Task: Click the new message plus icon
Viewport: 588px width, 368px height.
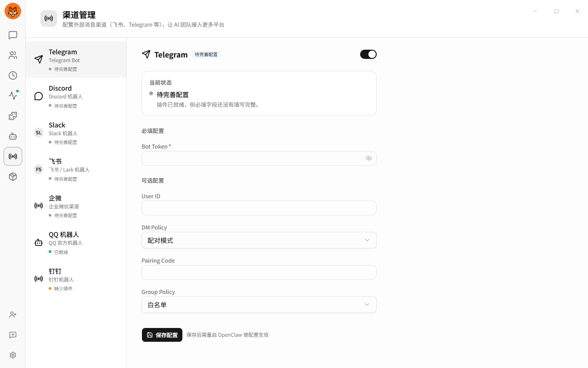Action: point(13,335)
